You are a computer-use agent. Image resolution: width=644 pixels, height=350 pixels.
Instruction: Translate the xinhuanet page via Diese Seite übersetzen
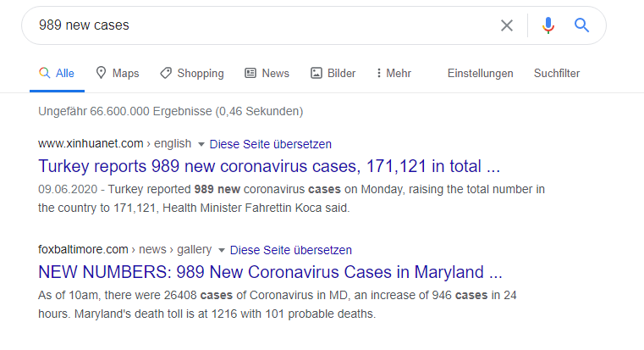click(270, 144)
